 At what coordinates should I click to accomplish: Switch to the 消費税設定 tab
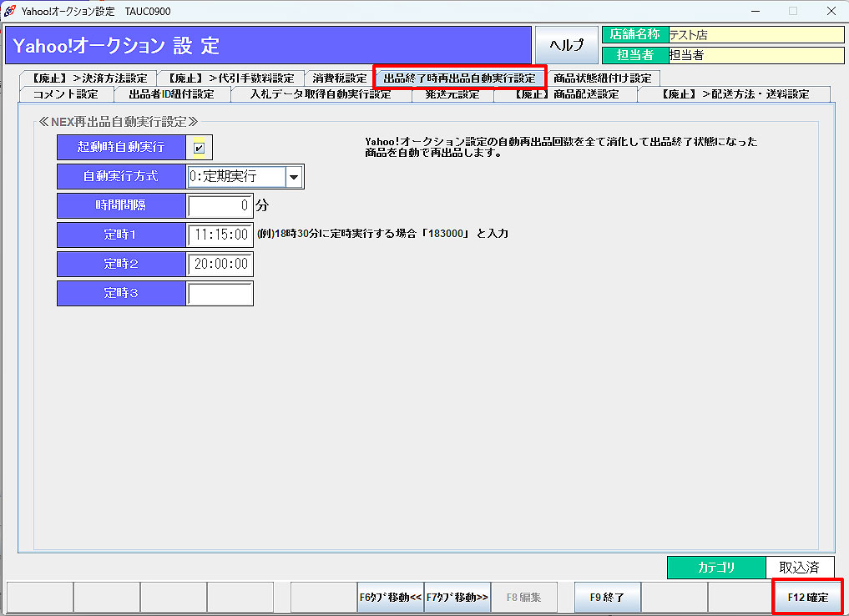pyautogui.click(x=339, y=78)
